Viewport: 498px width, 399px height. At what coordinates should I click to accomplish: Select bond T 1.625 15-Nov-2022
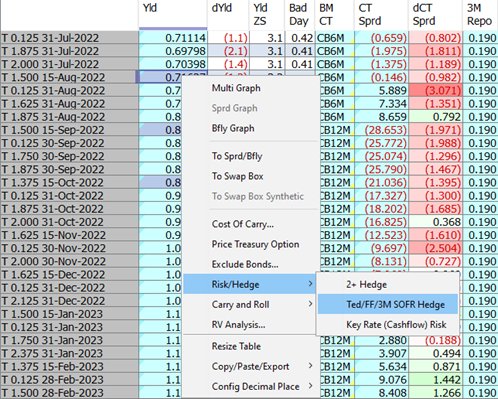69,235
